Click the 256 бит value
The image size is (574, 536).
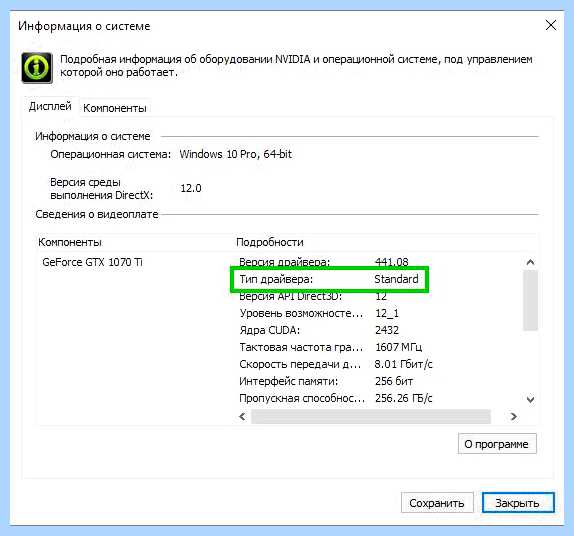(394, 381)
